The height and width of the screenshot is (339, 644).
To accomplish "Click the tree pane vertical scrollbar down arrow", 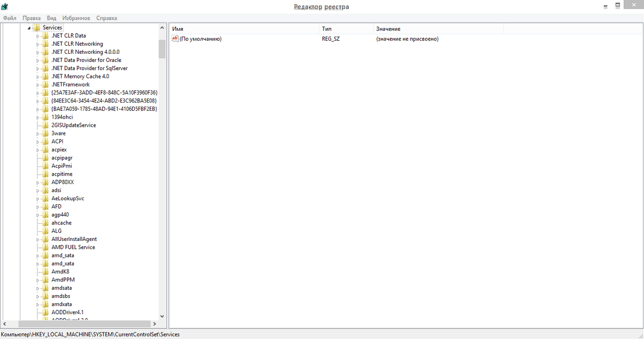I will coord(162,316).
